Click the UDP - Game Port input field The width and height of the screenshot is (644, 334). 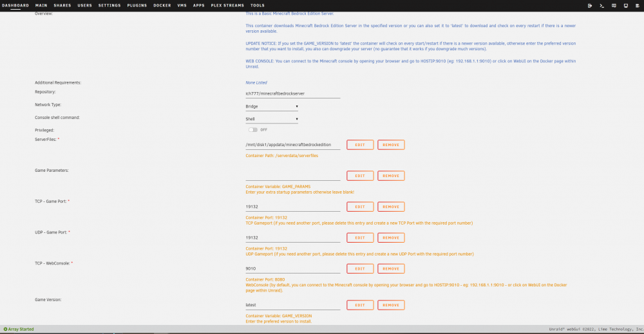(293, 237)
